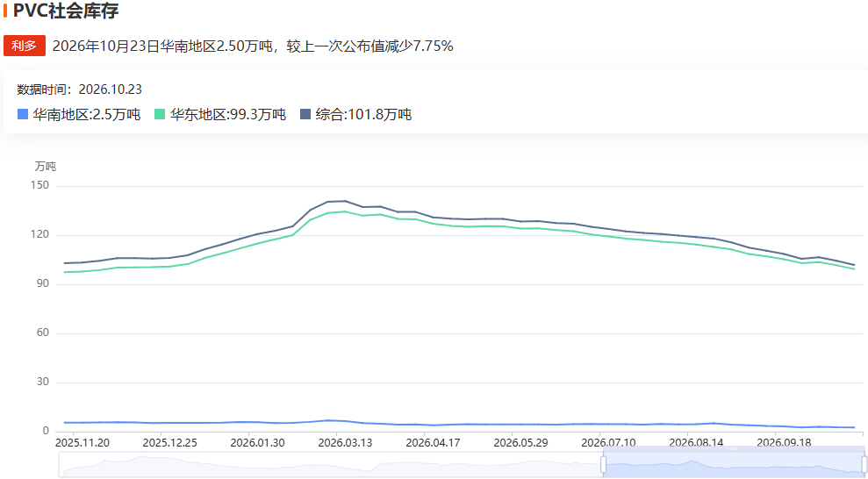Screen dimensions: 868x479
Task: Toggle the 华东地区 legend series
Action: (220, 115)
